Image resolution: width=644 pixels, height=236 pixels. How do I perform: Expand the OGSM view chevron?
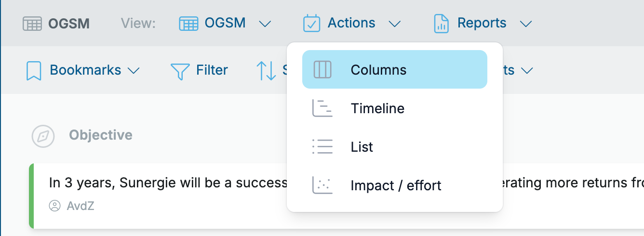click(x=265, y=24)
